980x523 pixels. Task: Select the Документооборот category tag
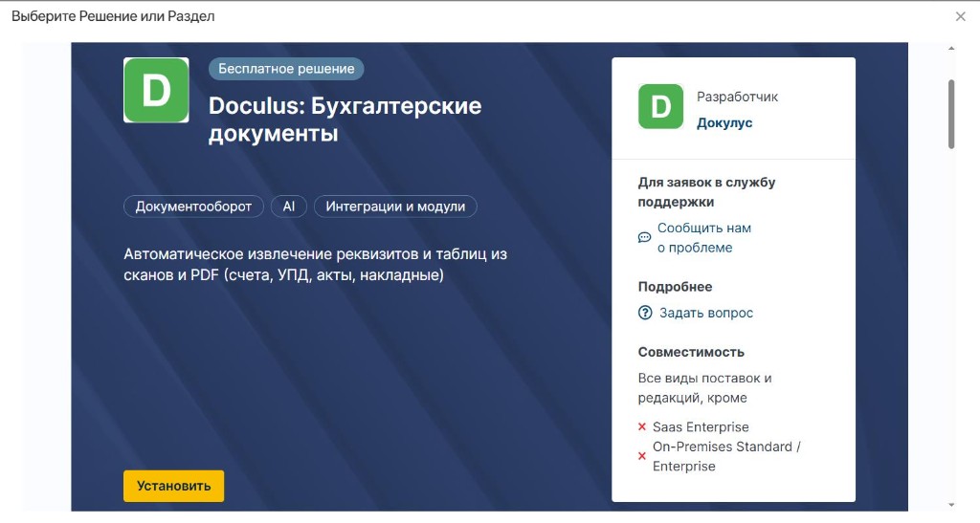193,207
